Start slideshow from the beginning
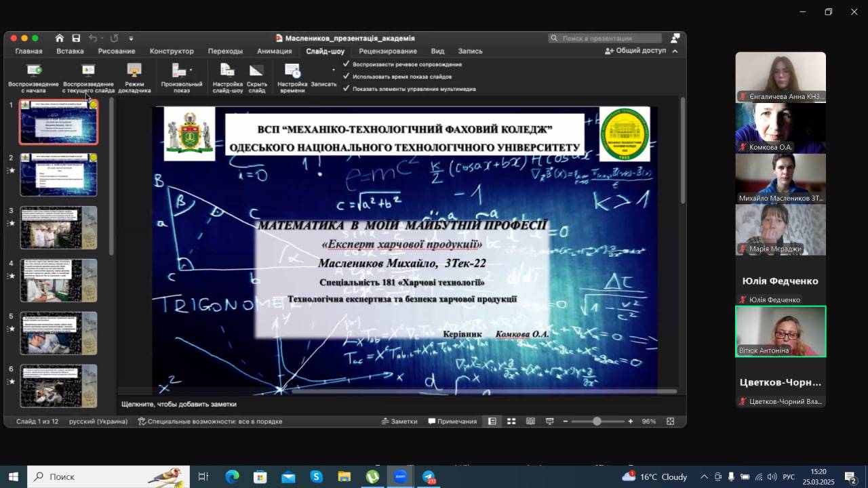Screen dimensions: 868x488 tap(33, 78)
